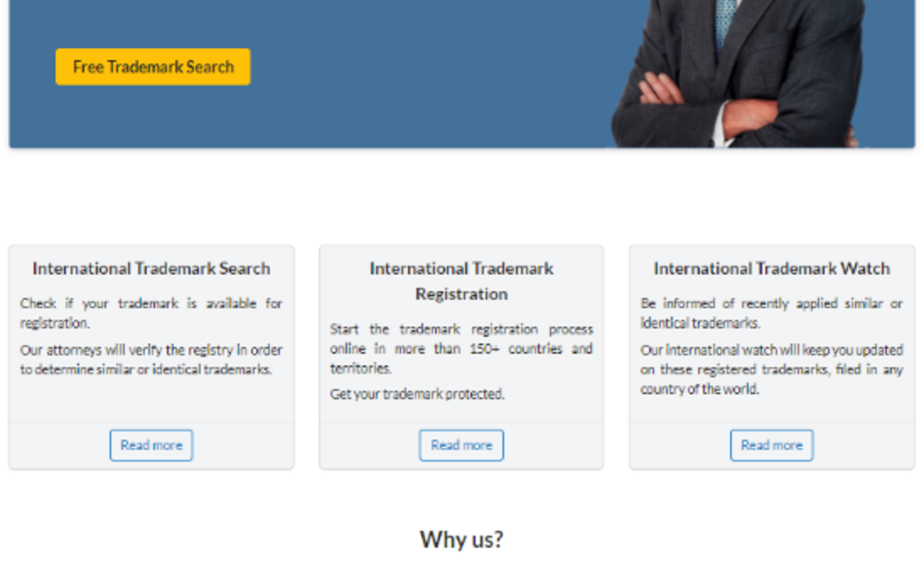Select the International Trademark Search card
This screenshot has width=924, height=575.
pyautogui.click(x=150, y=356)
